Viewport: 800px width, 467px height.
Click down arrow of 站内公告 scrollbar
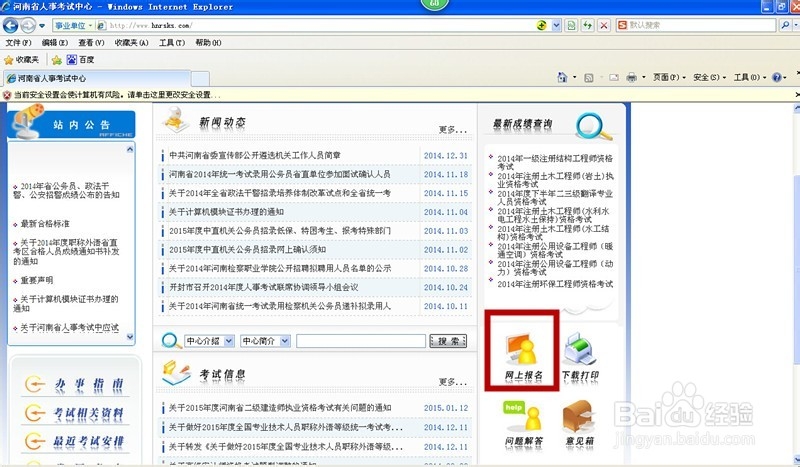point(130,337)
